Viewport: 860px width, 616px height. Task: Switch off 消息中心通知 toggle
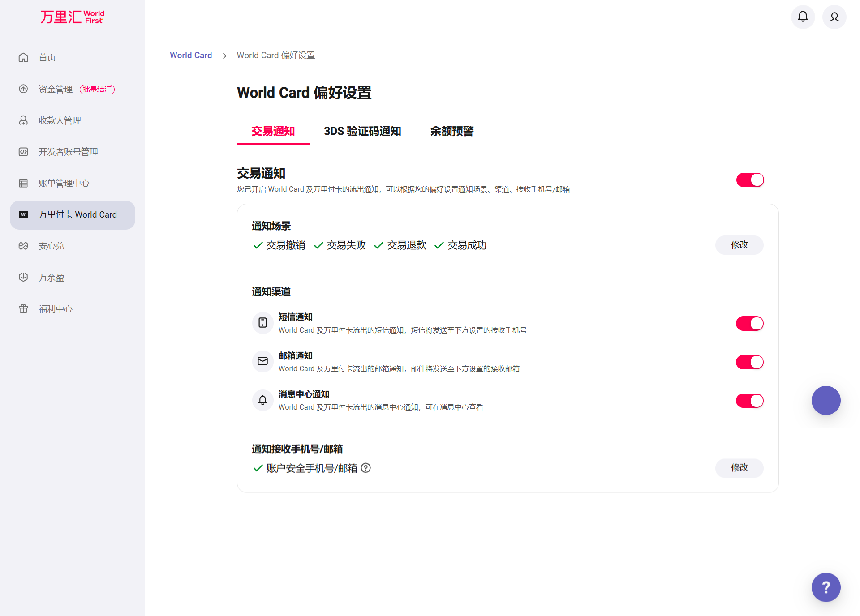point(749,401)
